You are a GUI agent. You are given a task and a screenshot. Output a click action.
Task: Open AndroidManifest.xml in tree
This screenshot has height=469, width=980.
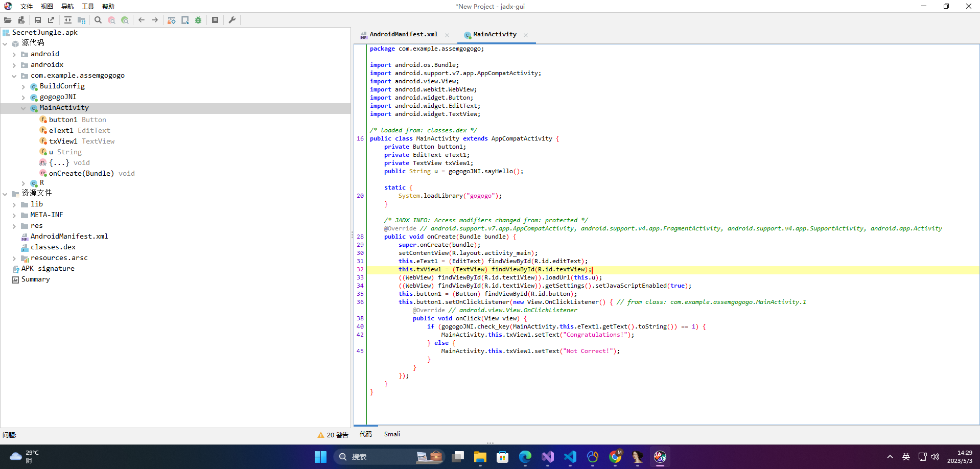point(64,236)
